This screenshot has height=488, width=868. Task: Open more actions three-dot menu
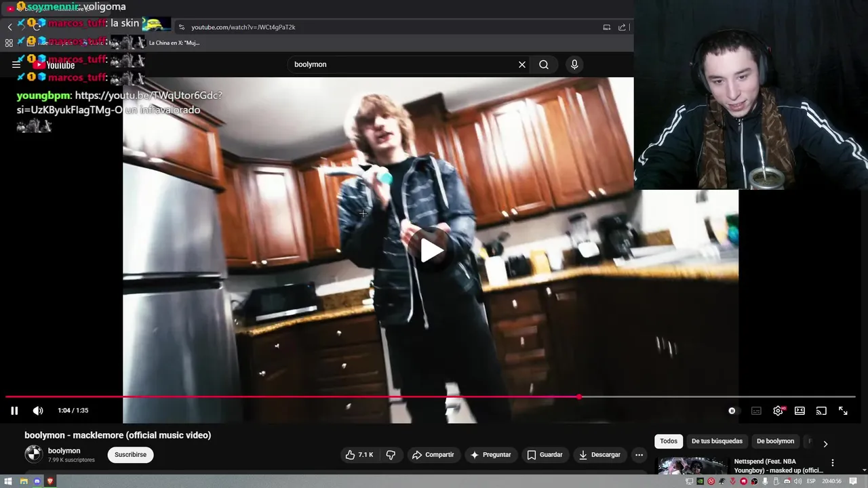pos(639,455)
